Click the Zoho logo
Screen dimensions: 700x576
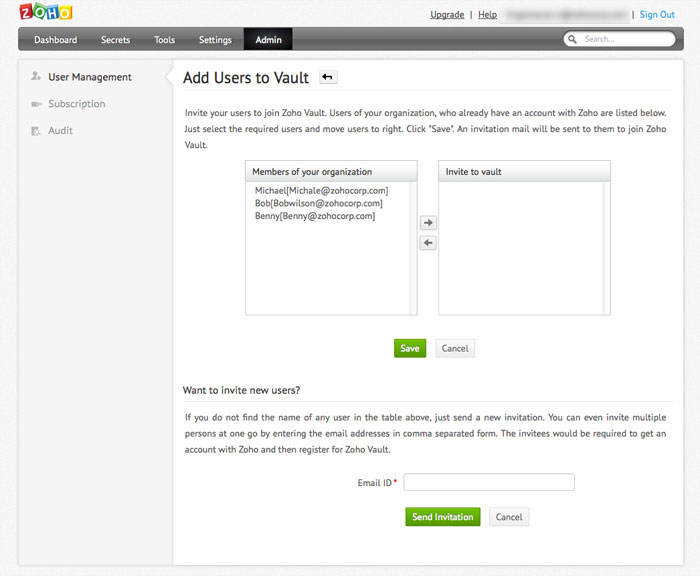coord(46,12)
